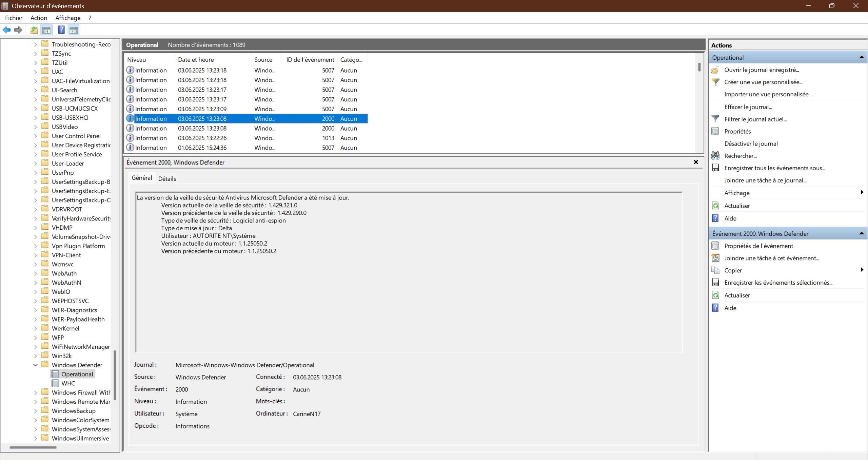Select the Operational log under Windows Defender
This screenshot has height=460, width=868.
(77, 374)
